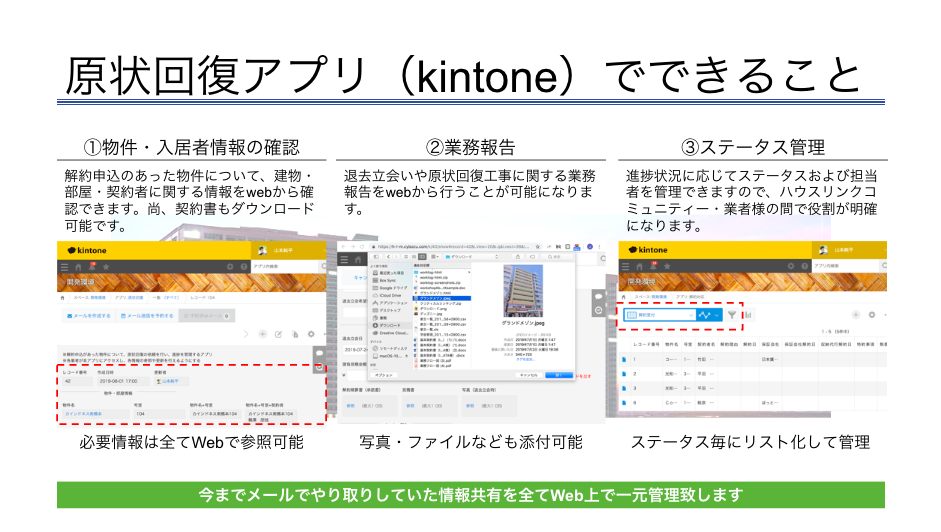This screenshot has width=941, height=532.
Task: Duplicate the record with copy icon
Action: (295, 334)
